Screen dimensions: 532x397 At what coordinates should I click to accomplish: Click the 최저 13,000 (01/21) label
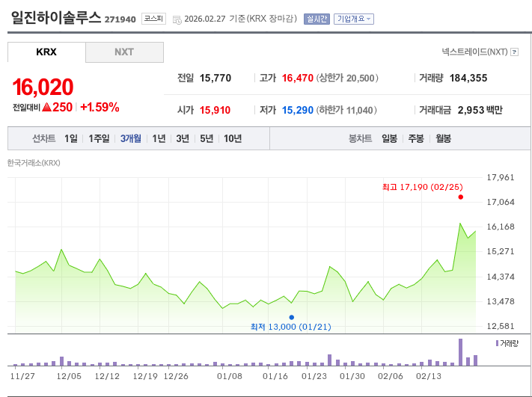point(291,327)
